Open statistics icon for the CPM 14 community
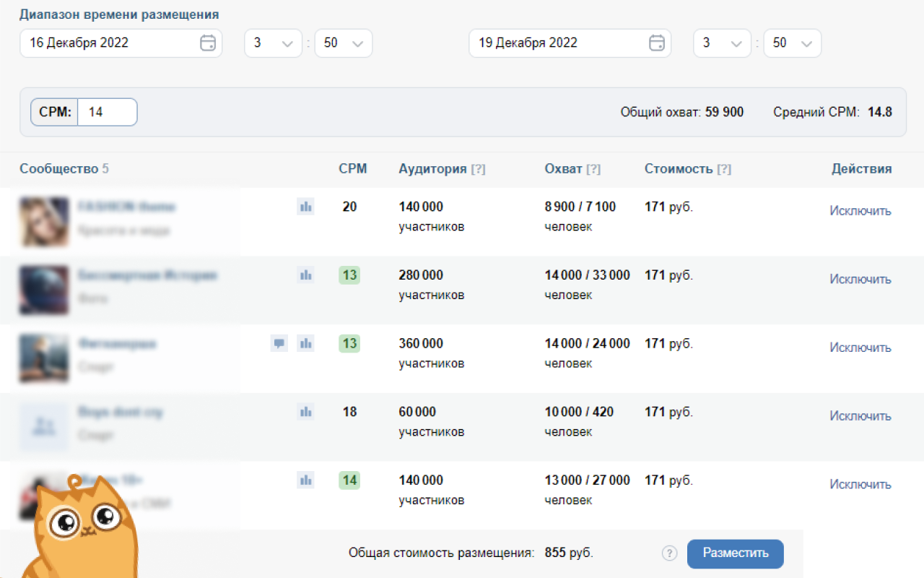 305,480
